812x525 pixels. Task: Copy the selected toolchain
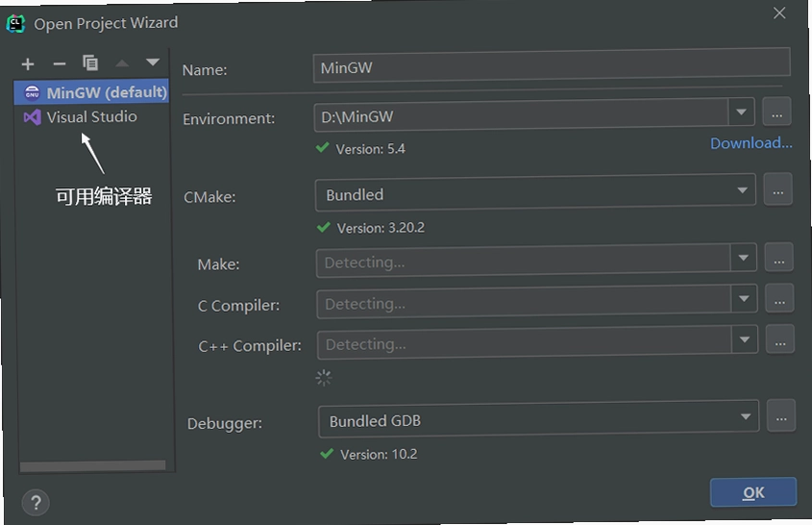point(90,62)
